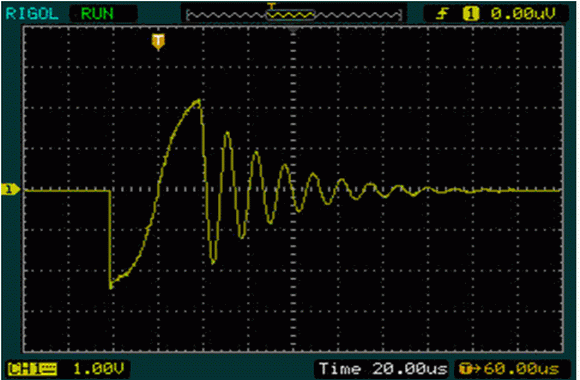This screenshot has width=580, height=380.
Task: Click the center graticule crosshair intersection
Action: click(293, 190)
